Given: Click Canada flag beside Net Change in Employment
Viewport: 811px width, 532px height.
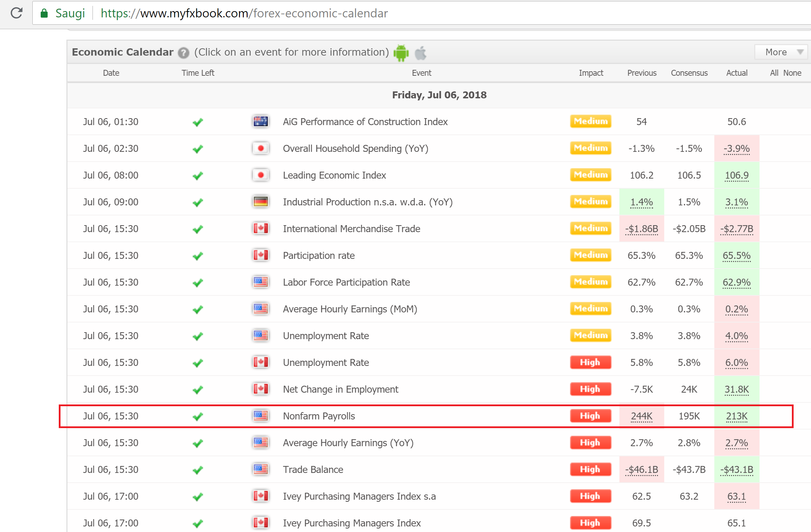Looking at the screenshot, I should pos(260,389).
